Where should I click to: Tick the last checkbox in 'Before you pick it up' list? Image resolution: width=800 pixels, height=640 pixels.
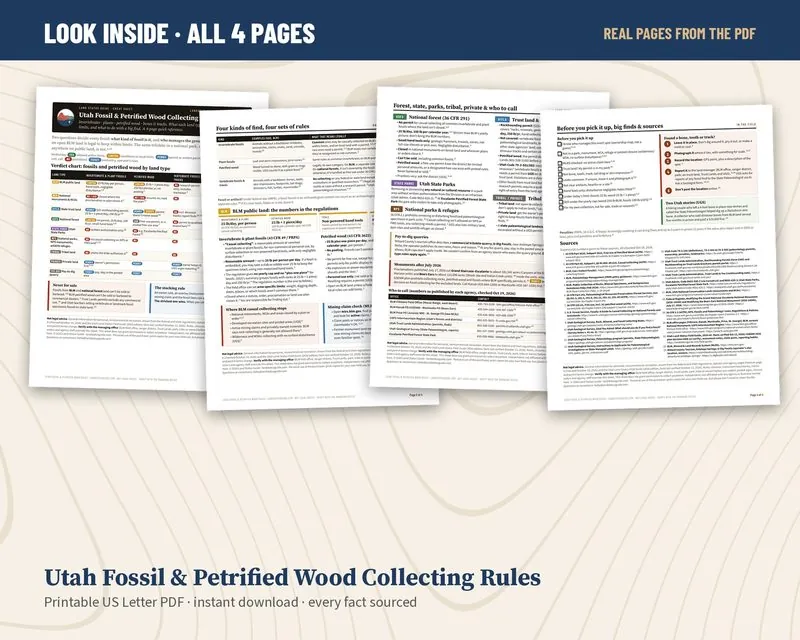pyautogui.click(x=561, y=208)
